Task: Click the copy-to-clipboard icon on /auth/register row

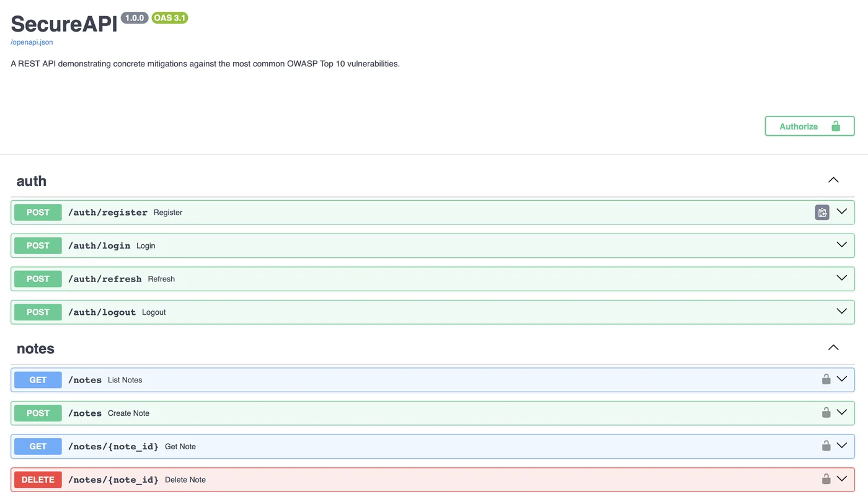Action: pos(822,213)
